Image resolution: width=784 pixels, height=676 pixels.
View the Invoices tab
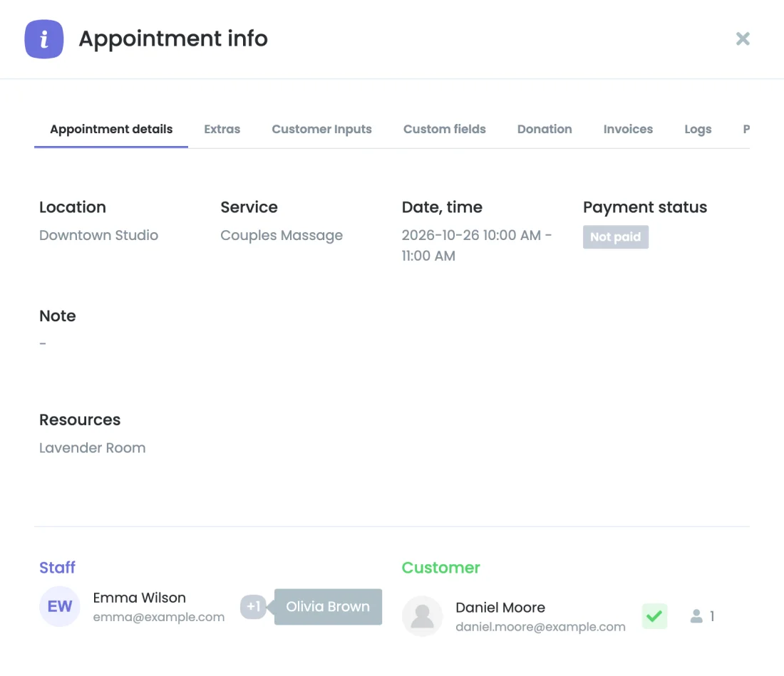click(x=628, y=129)
